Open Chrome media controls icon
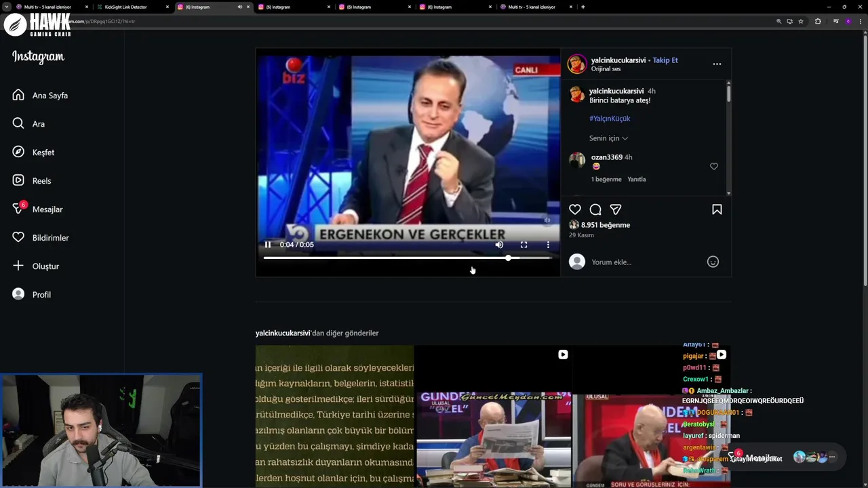 (x=836, y=21)
